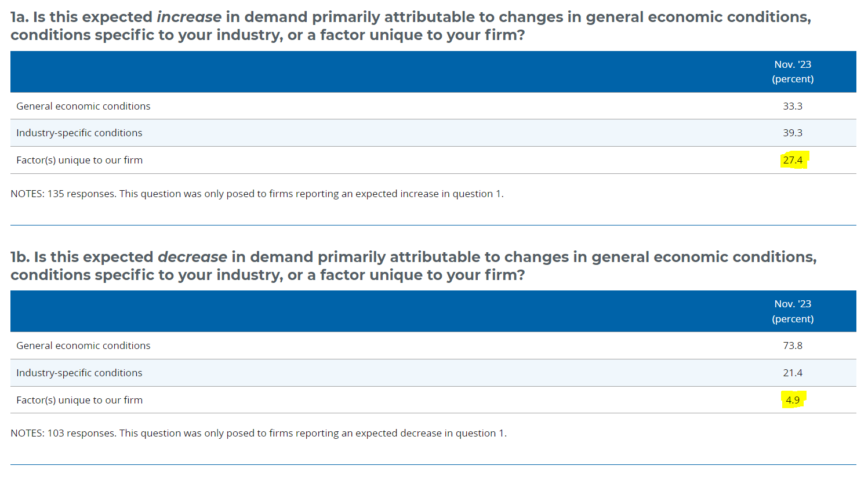Select "General economic conditions" row label in table 1a
The image size is (868, 480).
(83, 106)
